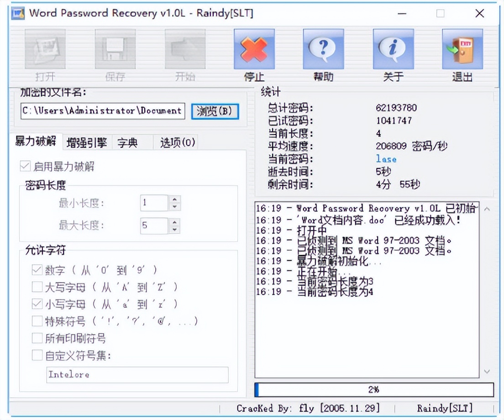Click the Open (打开) toolbar icon
The image size is (504, 420).
pos(45,49)
